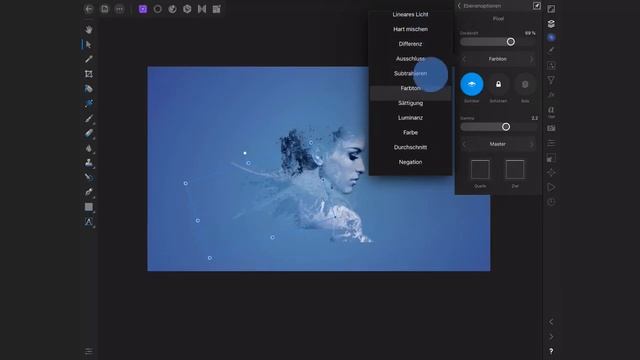Select the Text tool
This screenshot has height=360, width=640.
tap(89, 222)
